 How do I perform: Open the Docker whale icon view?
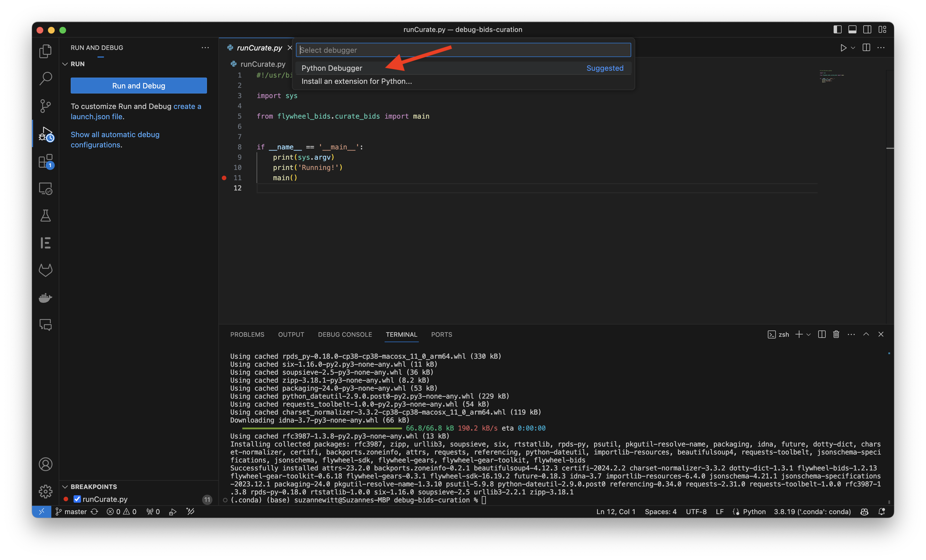click(x=46, y=297)
